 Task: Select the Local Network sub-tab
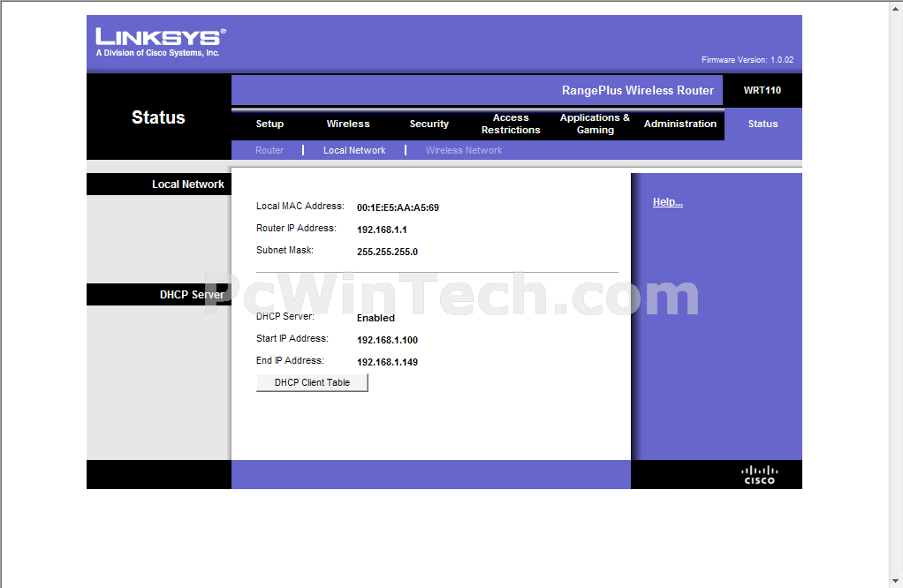[354, 150]
